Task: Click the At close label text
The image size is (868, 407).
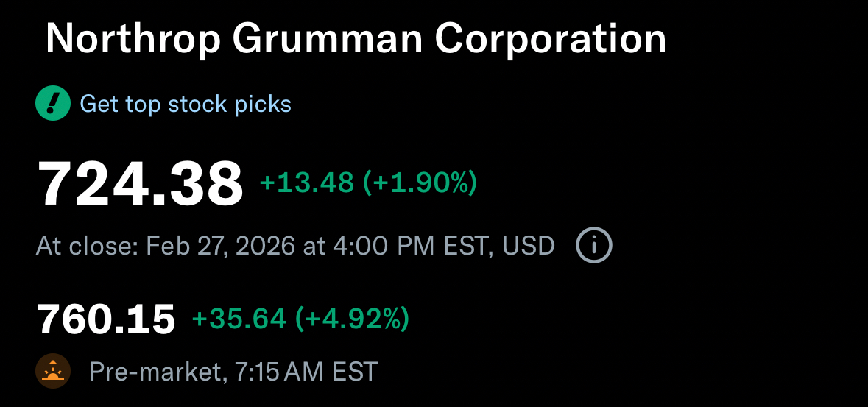Action: pyautogui.click(x=86, y=245)
